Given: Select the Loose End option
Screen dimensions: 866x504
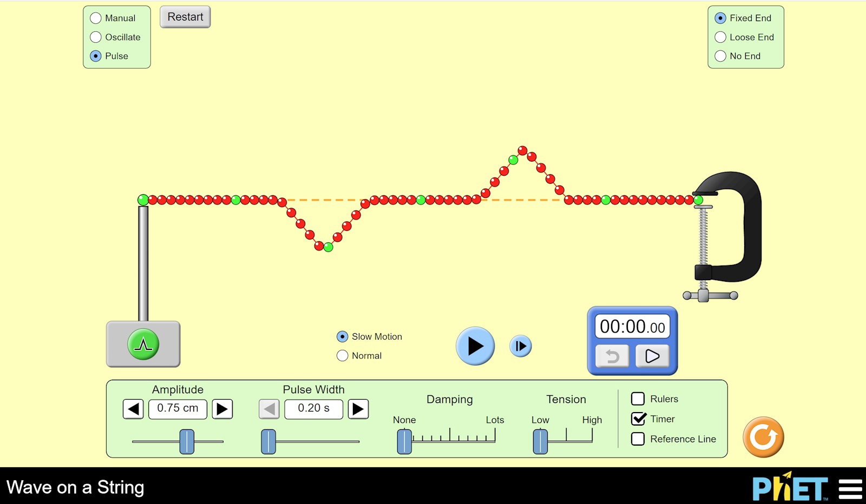Looking at the screenshot, I should tap(720, 37).
